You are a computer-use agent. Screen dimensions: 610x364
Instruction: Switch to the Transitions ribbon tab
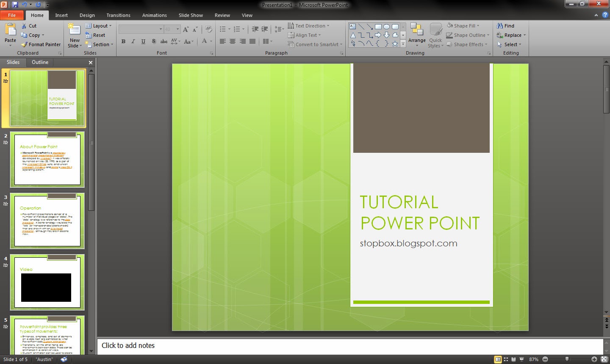(x=118, y=15)
